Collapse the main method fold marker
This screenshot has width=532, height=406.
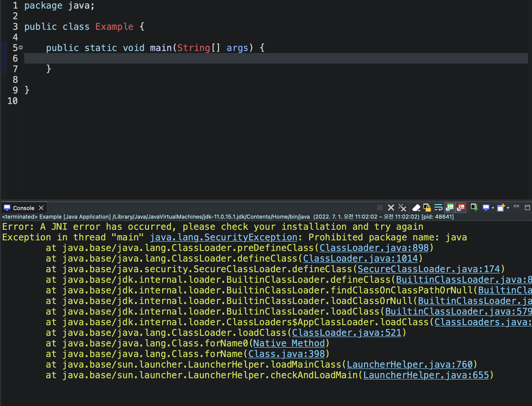[x=21, y=47]
